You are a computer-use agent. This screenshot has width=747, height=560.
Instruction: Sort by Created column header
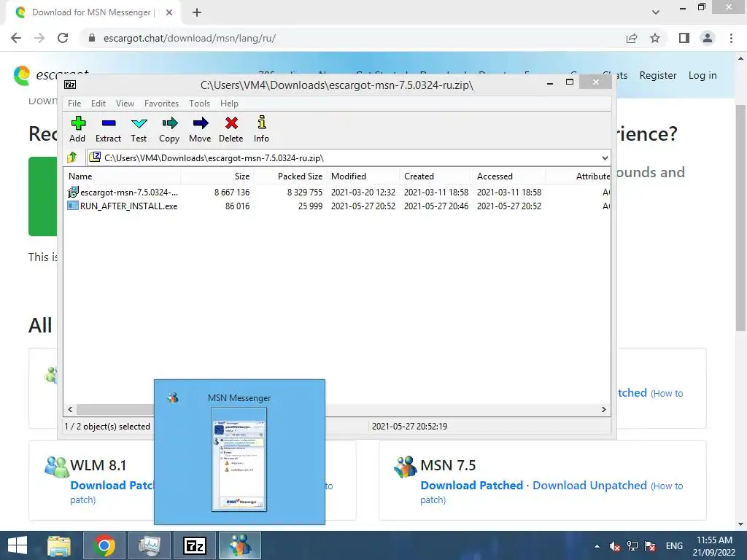[x=436, y=176]
